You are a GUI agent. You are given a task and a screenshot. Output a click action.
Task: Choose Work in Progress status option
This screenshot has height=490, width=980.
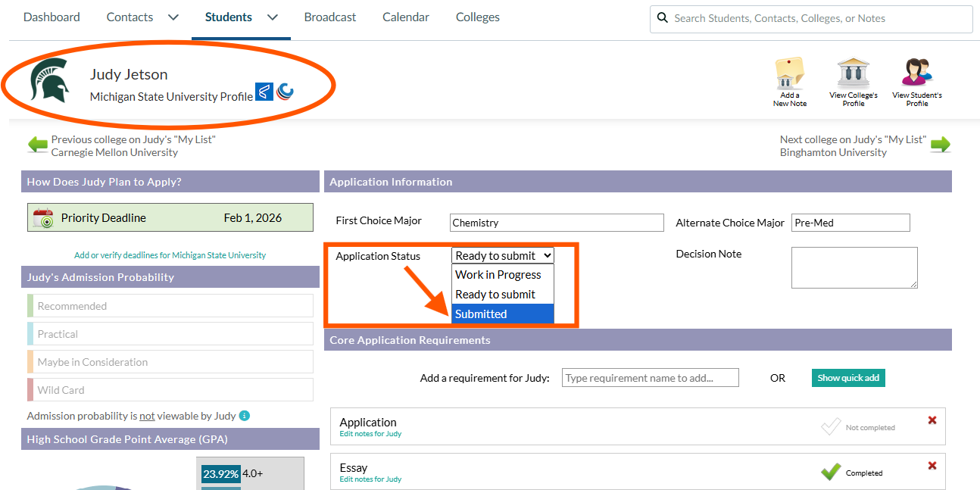[503, 275]
